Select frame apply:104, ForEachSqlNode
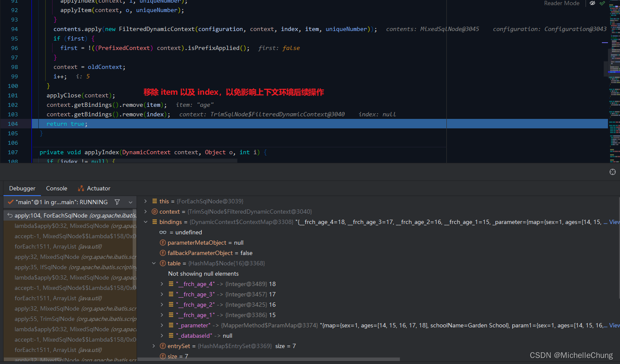The image size is (620, 364). coord(70,215)
